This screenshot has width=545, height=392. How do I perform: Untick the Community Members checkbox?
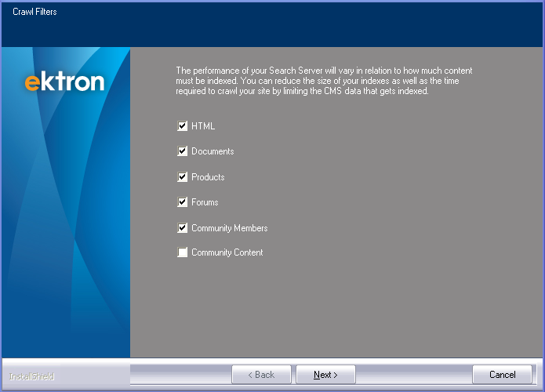[x=182, y=228]
